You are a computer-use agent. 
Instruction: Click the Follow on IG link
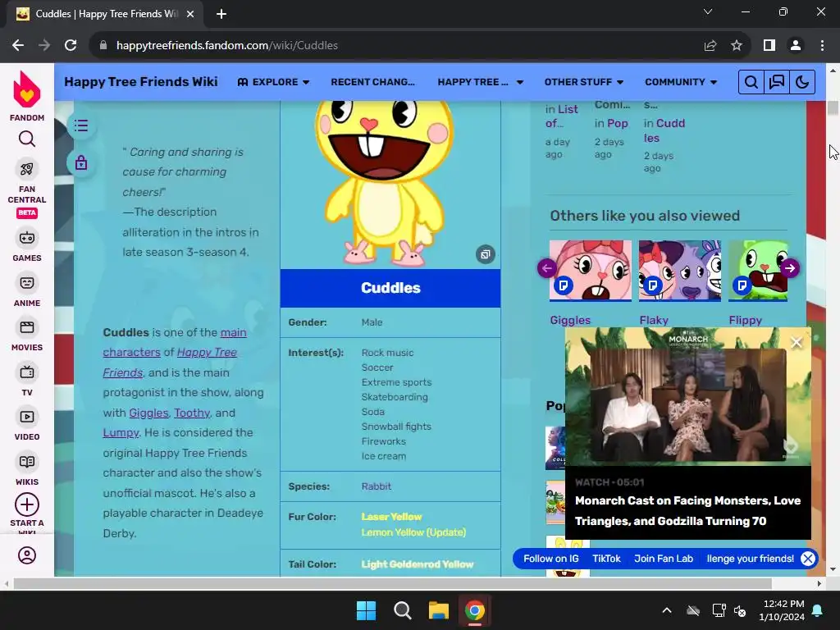coord(551,559)
